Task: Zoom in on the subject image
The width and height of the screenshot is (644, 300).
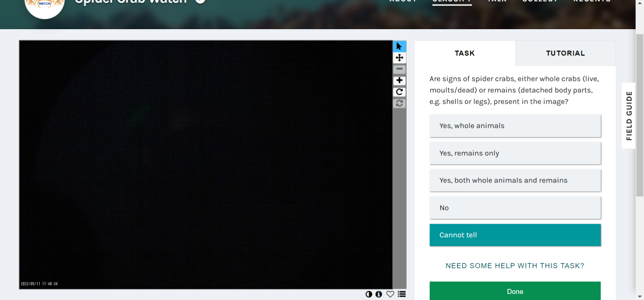Action: pyautogui.click(x=399, y=80)
